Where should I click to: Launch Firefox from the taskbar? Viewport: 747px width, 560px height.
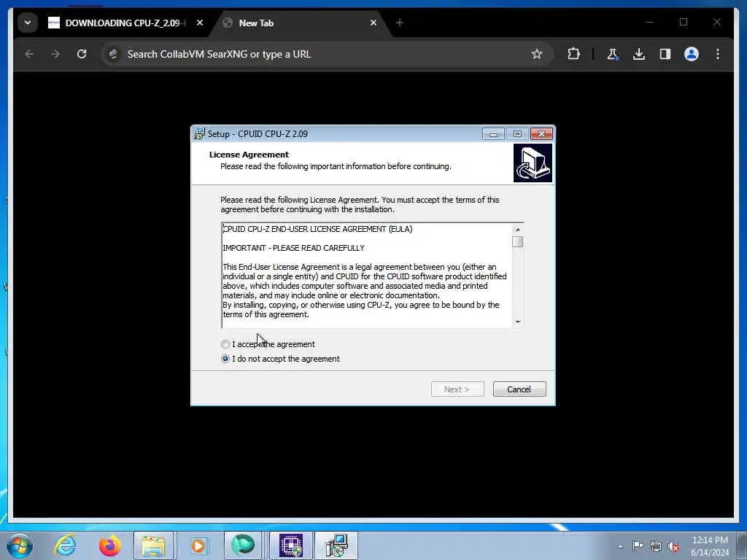point(109,545)
